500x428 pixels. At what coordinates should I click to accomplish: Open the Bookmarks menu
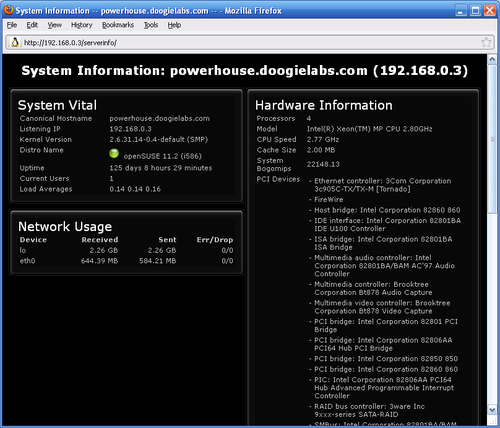pyautogui.click(x=118, y=25)
